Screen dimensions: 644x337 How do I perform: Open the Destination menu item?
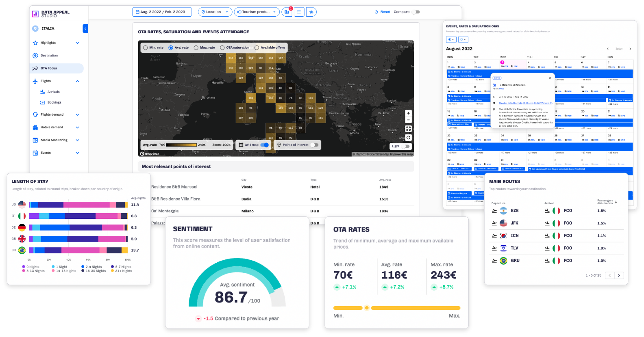tap(49, 56)
